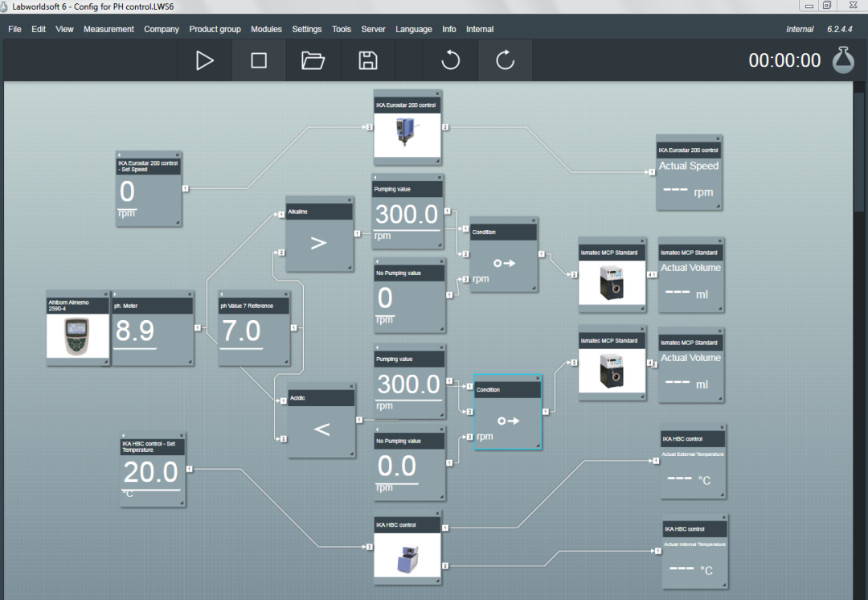Edit lower Pumping value 300.0 rpm
Image resolution: width=868 pixels, height=600 pixels.
tap(408, 384)
